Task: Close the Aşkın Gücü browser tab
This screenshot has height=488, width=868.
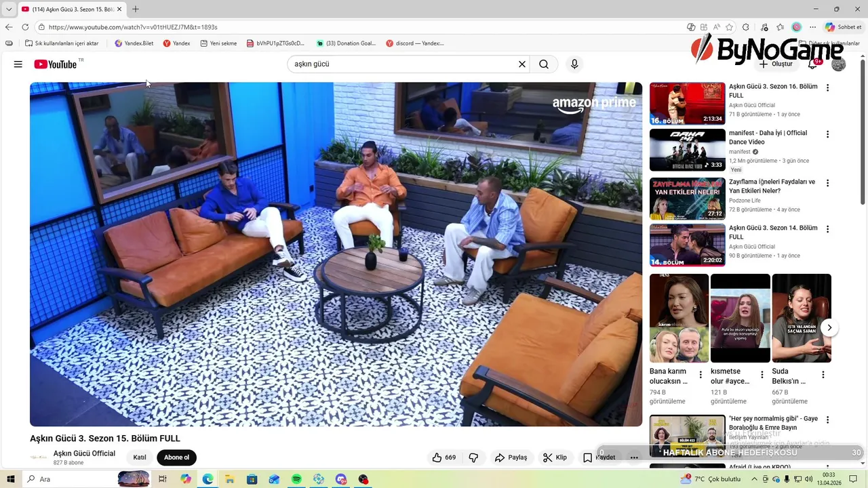Action: 119,9
